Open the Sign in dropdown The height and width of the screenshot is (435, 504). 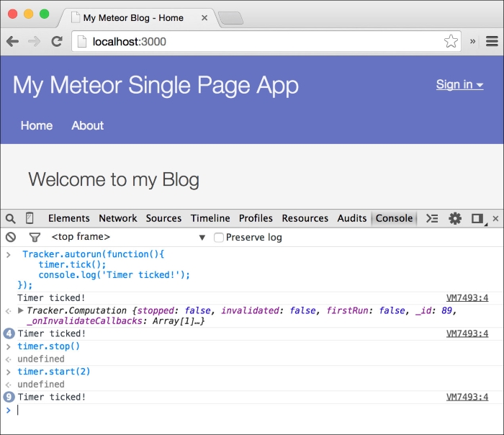[459, 84]
